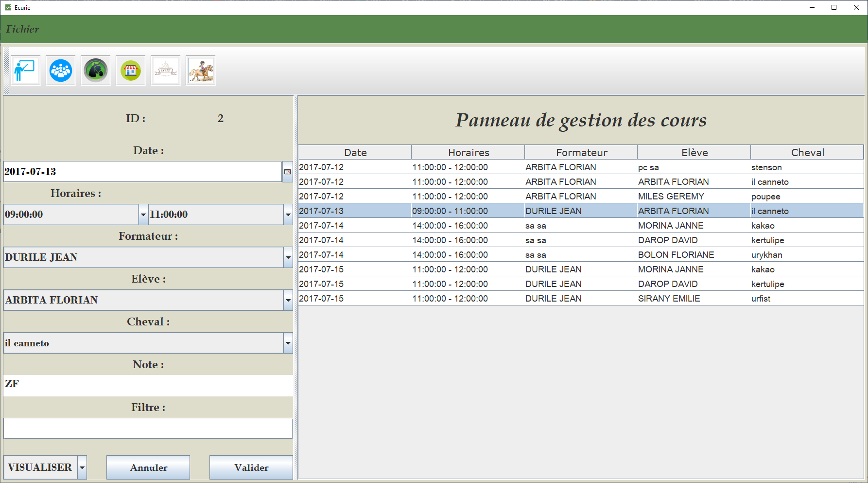
Task: Sort table by Formateur column header
Action: coord(581,152)
